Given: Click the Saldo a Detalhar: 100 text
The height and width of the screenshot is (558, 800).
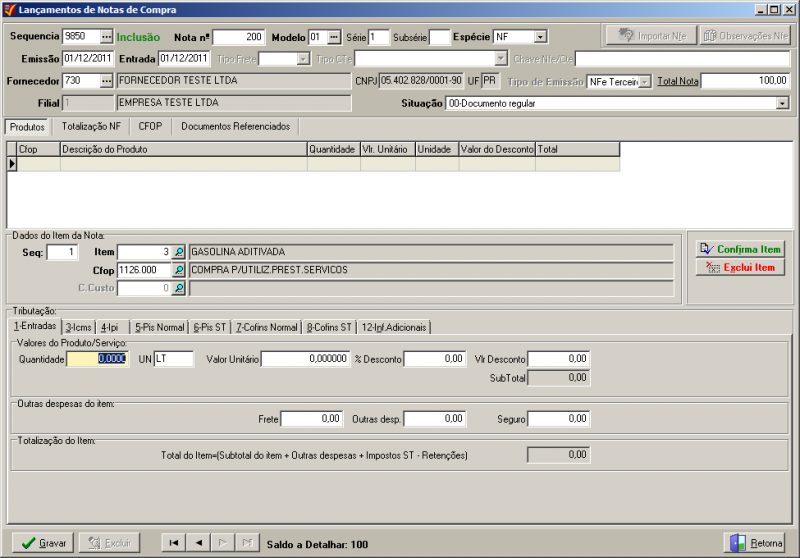Looking at the screenshot, I should [x=317, y=544].
